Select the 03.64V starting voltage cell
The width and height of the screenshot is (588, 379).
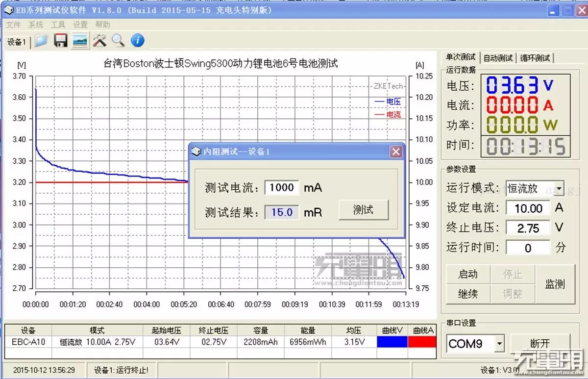[167, 342]
